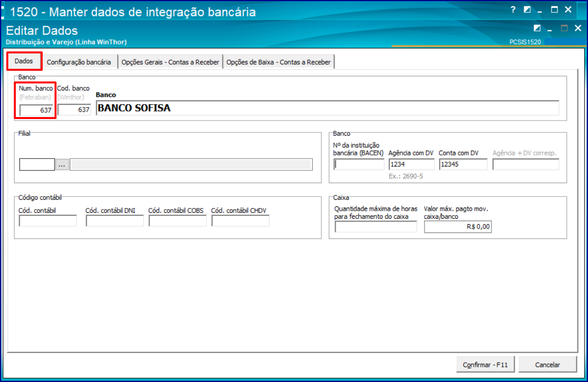Click the Num. banco Febraban field

[x=36, y=110]
